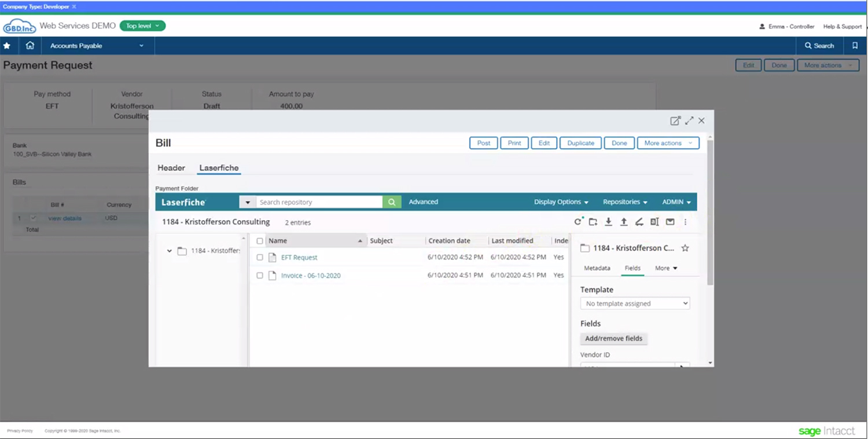Expand the Bill dialog to full size
This screenshot has width=868, height=439.
(x=689, y=120)
